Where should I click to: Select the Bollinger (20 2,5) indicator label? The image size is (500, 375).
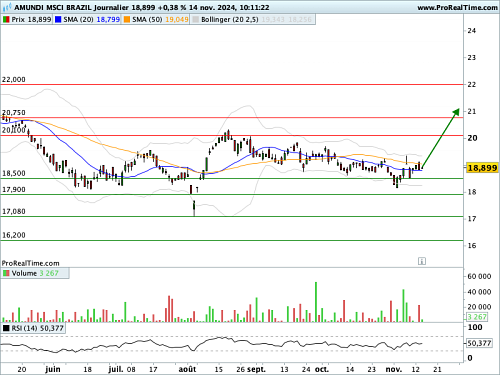(230, 20)
